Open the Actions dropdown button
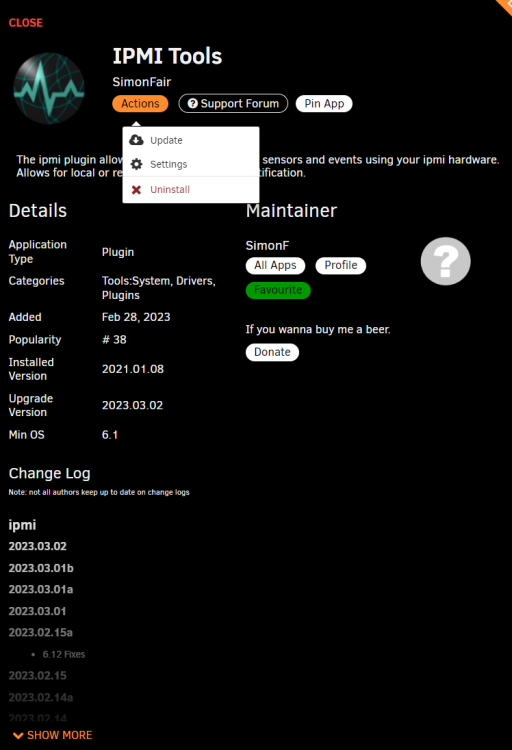The image size is (512, 750). tap(140, 104)
